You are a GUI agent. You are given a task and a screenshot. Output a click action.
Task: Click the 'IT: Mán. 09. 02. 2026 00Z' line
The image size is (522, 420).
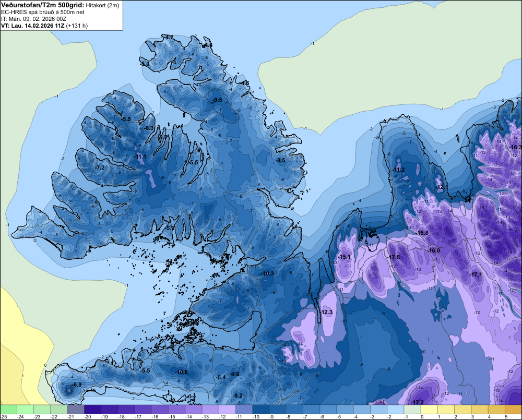point(33,19)
